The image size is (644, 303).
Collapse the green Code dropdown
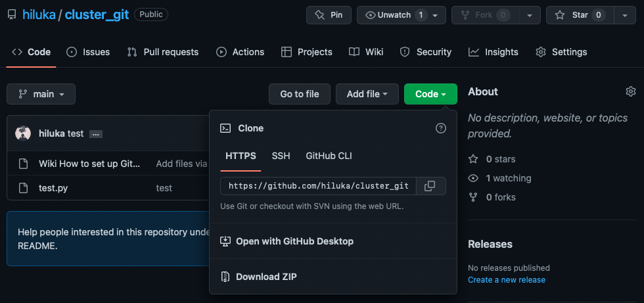(x=430, y=94)
